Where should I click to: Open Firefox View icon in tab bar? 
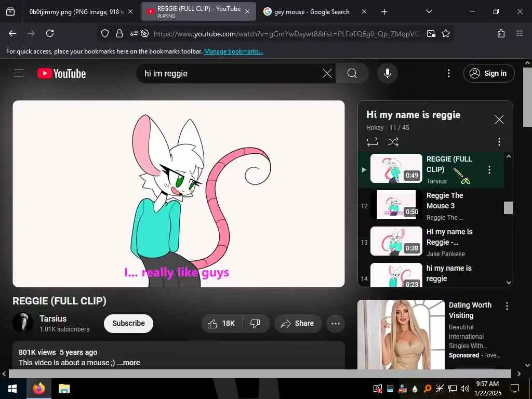click(10, 12)
